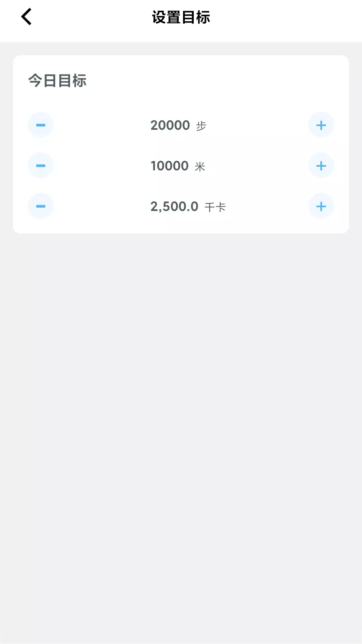Increase the 20000 步 step goal

(x=321, y=125)
